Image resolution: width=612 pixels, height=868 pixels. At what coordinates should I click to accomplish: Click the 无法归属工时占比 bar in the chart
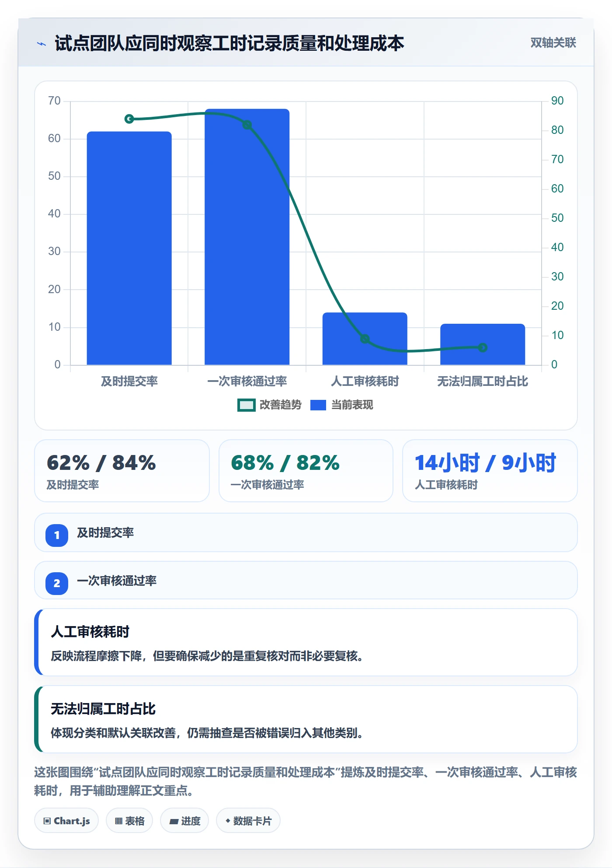pos(483,344)
